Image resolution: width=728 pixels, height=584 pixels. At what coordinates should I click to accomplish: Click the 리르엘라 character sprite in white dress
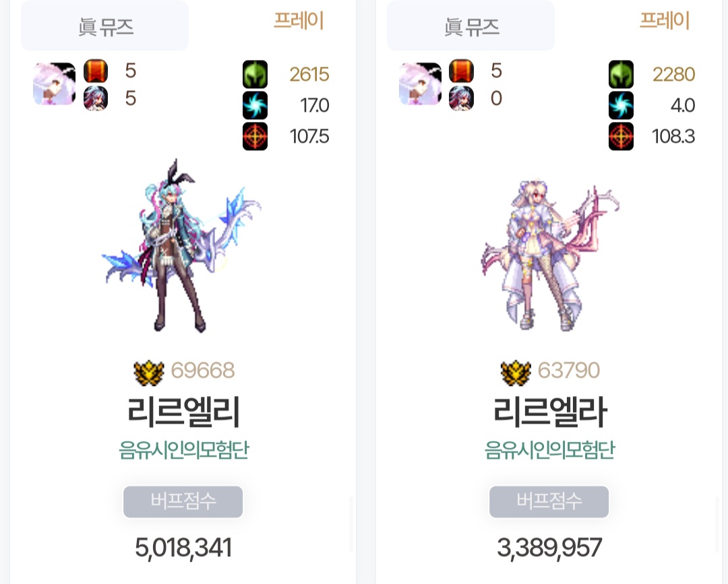pos(550,255)
